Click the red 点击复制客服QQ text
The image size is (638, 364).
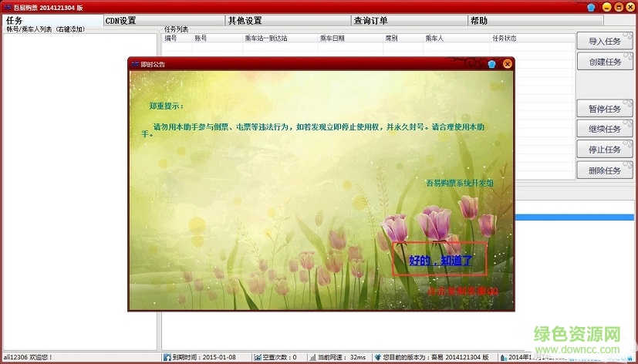(463, 292)
